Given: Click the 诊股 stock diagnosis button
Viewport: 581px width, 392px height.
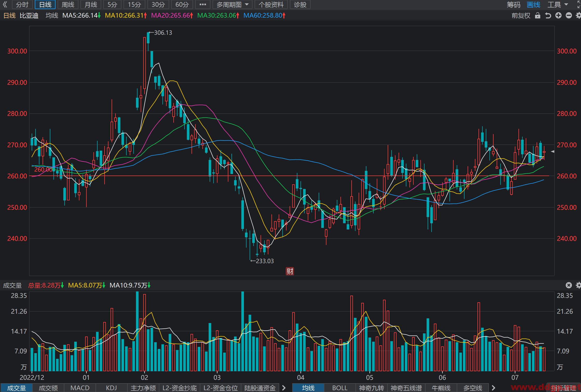Looking at the screenshot, I should [300, 5].
